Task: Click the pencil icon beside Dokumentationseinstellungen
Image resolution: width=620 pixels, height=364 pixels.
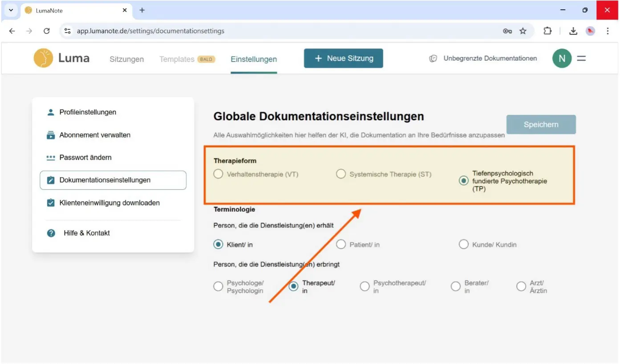Action: (x=51, y=180)
